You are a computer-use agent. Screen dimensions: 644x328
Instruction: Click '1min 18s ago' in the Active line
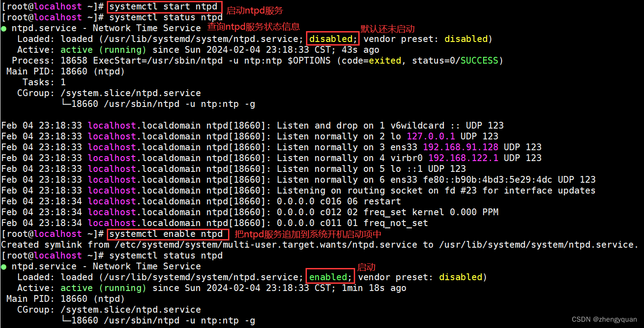tap(374, 288)
